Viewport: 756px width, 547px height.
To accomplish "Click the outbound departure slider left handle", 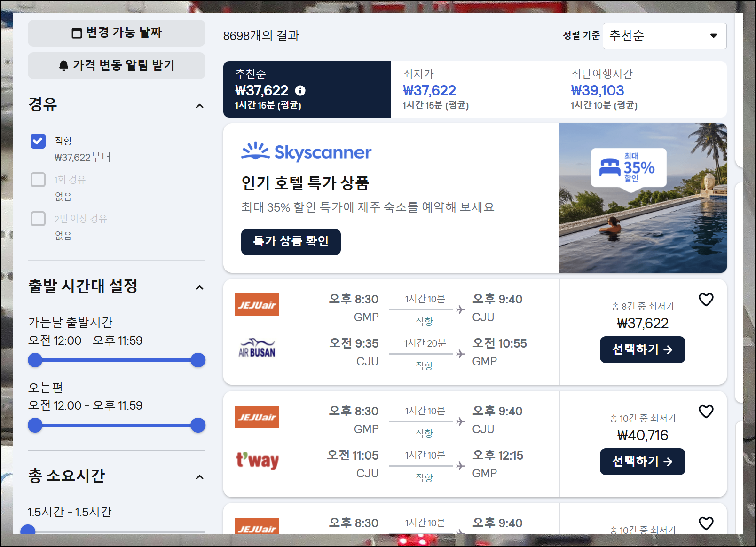I will 35,360.
